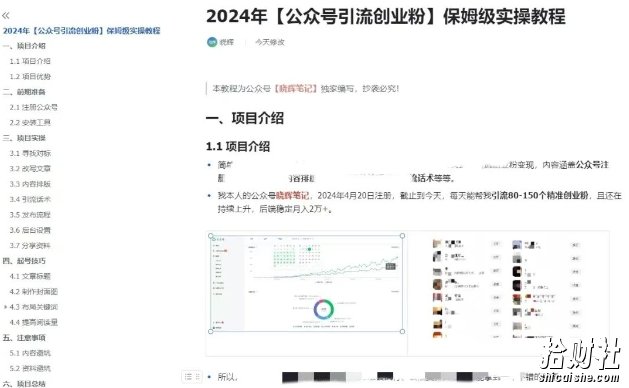Go to outline item 3.4 引流话术

click(30, 199)
